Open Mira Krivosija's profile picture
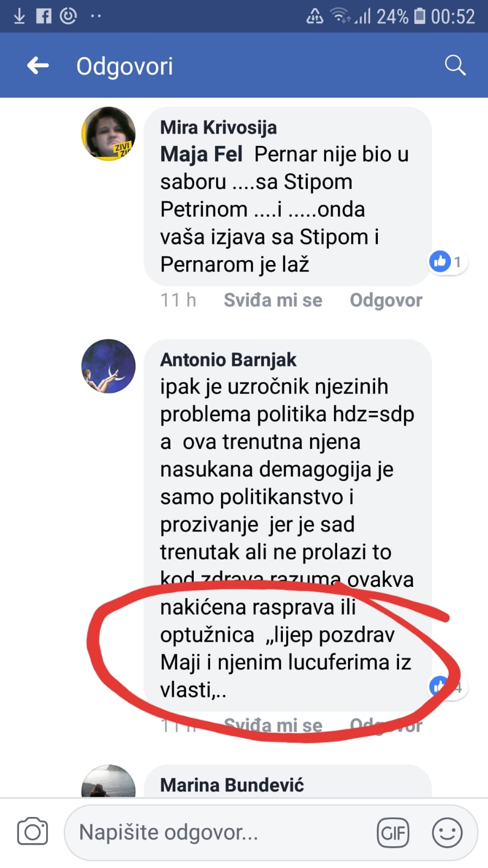Screen dimensions: 488x868 coord(109,134)
